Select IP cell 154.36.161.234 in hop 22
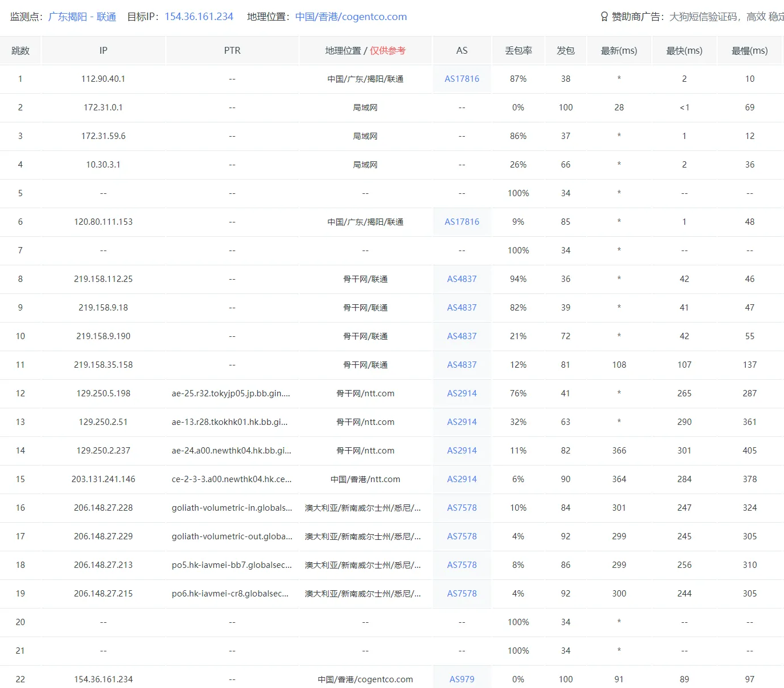Screen dimensions: 784x688 click(x=104, y=679)
